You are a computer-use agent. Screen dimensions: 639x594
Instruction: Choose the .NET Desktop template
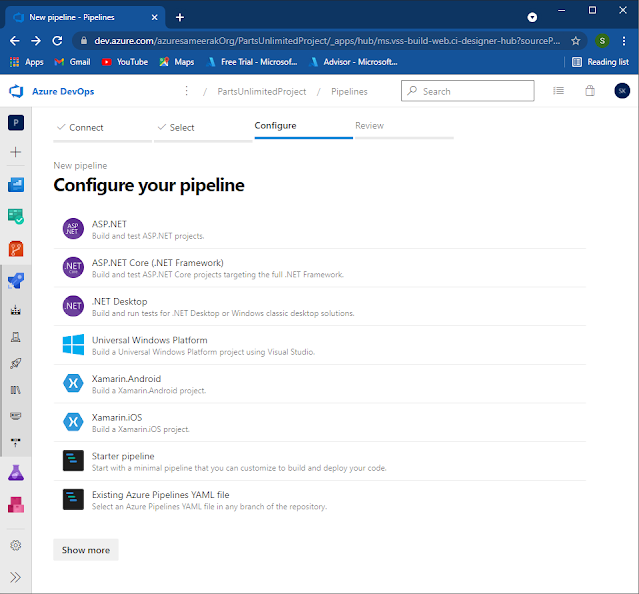click(x=320, y=306)
